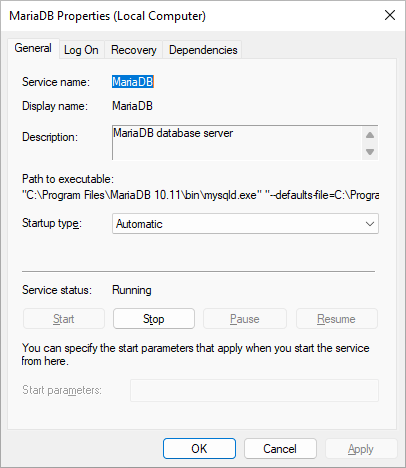
Task: Click the Apply button
Action: (361, 449)
